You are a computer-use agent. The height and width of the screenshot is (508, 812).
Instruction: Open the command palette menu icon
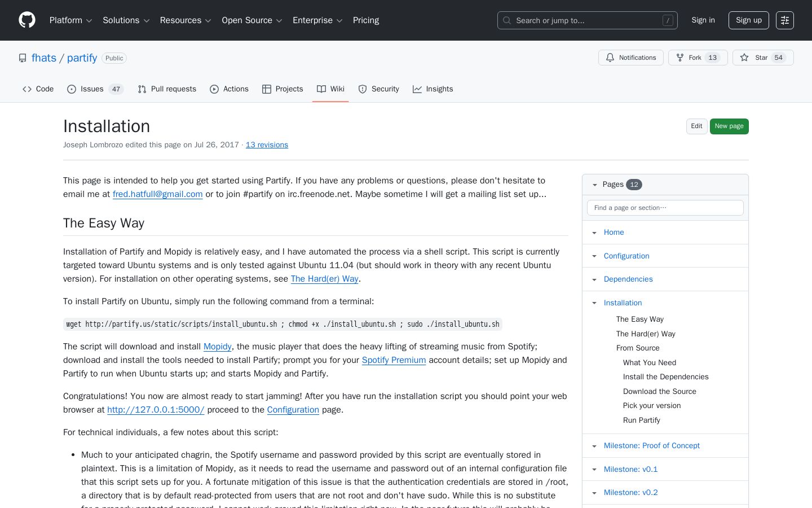(785, 20)
